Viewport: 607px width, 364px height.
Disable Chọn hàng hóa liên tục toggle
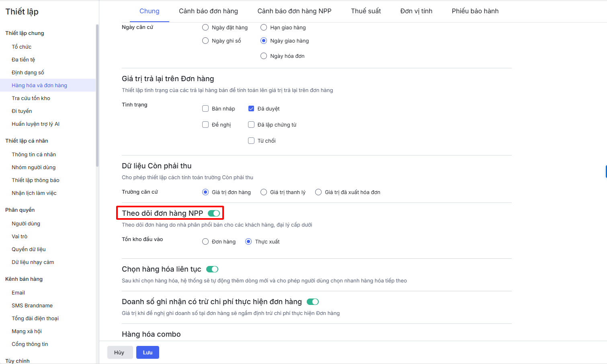(212, 269)
